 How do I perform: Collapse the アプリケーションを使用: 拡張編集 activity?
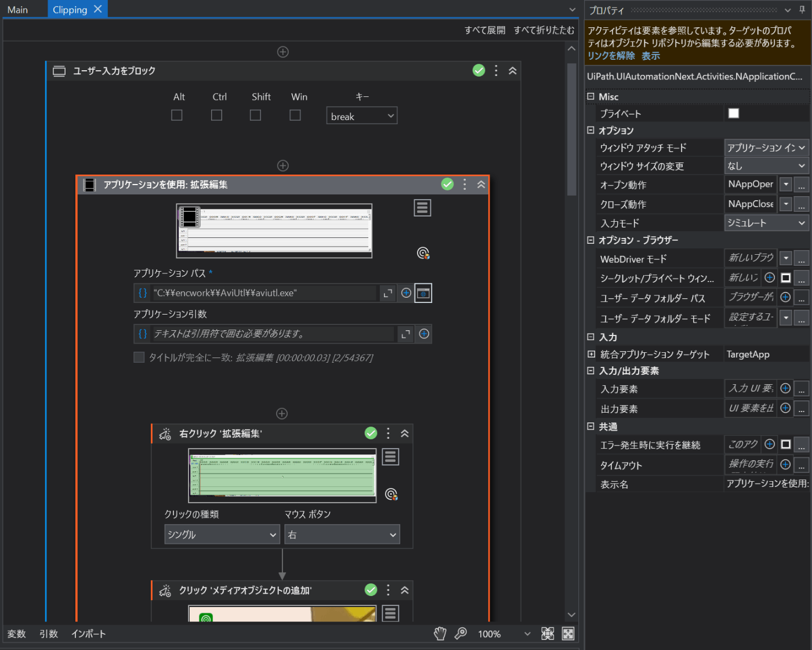481,185
